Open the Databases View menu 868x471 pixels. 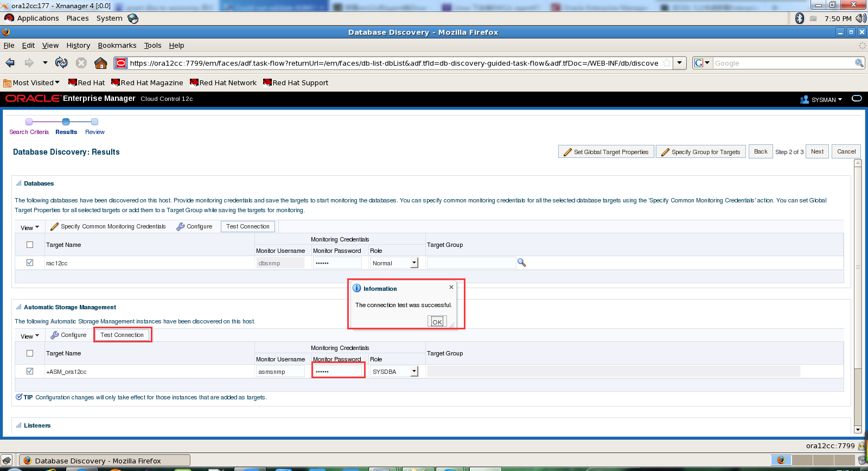tap(30, 227)
